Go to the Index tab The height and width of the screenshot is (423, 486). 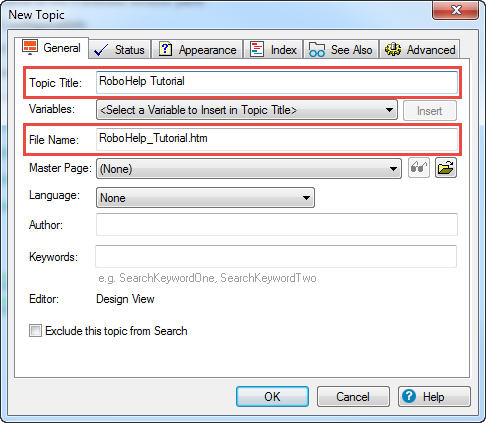point(273,50)
